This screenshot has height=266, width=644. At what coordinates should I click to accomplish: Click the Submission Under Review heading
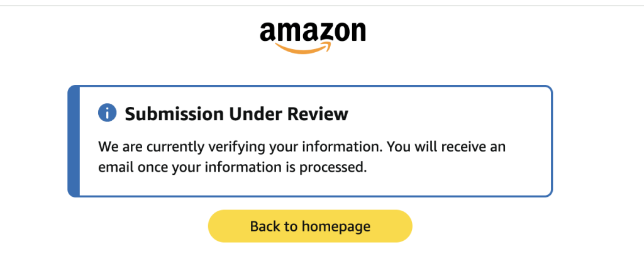click(x=236, y=114)
